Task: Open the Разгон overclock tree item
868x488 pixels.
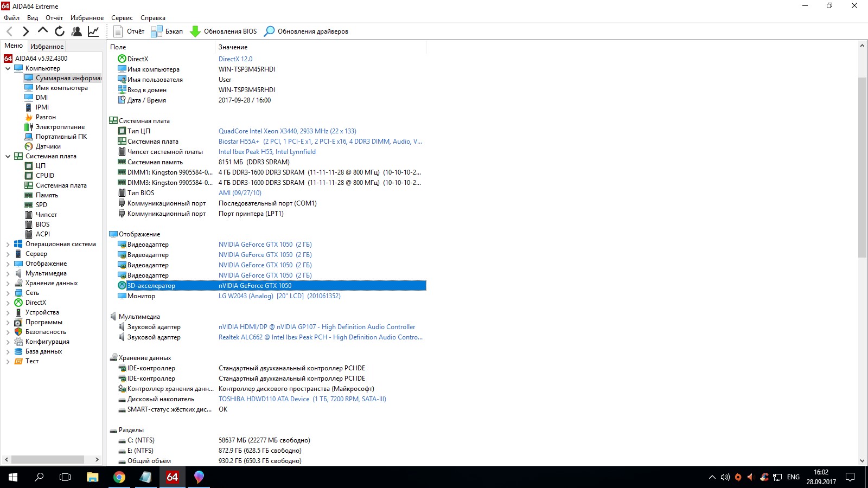Action: tap(46, 117)
